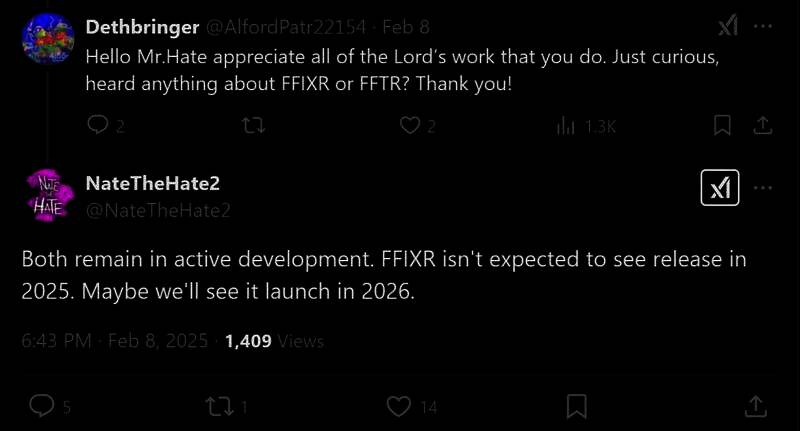Share NateTheHate2's post
Image resolution: width=800 pixels, height=431 pixels.
point(756,406)
